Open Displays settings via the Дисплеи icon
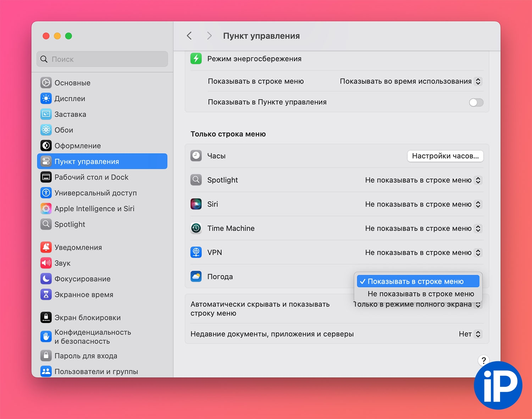This screenshot has height=419, width=532. [46, 99]
